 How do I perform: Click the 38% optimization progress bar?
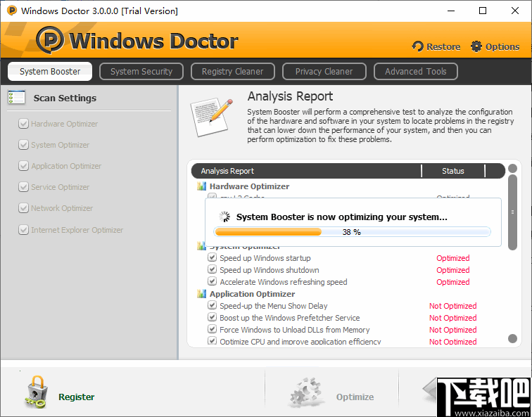(x=352, y=232)
